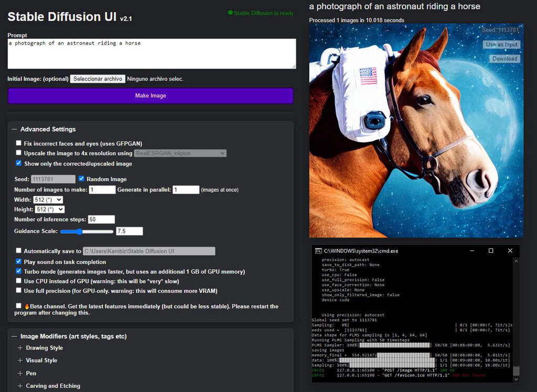Click the cmd.exe window title icon
537x392 pixels.
point(318,251)
